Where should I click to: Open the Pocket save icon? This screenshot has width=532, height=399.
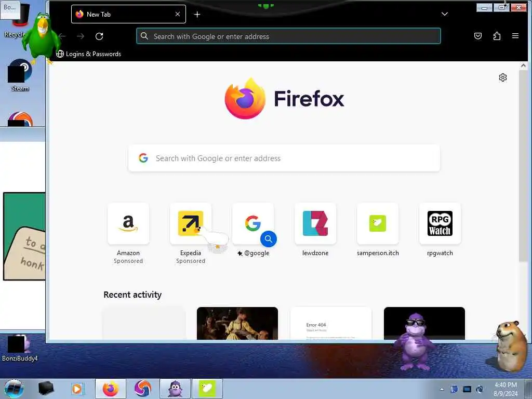(x=478, y=36)
